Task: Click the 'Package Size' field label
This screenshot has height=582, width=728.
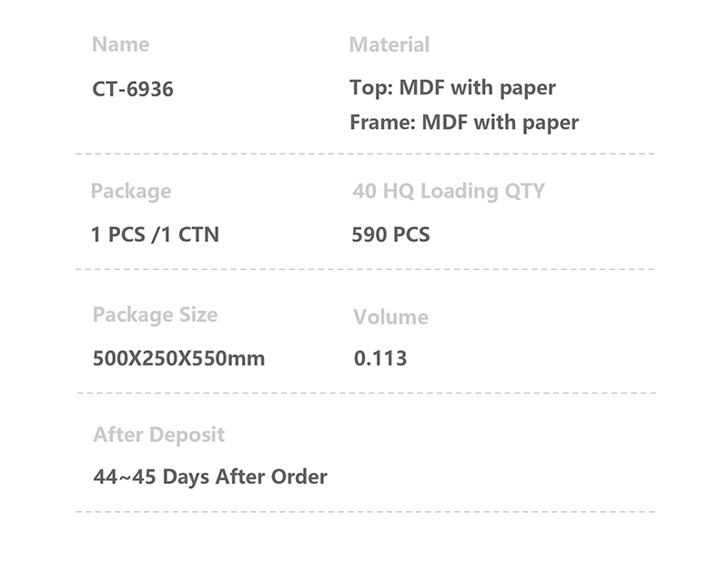Action: 155,315
